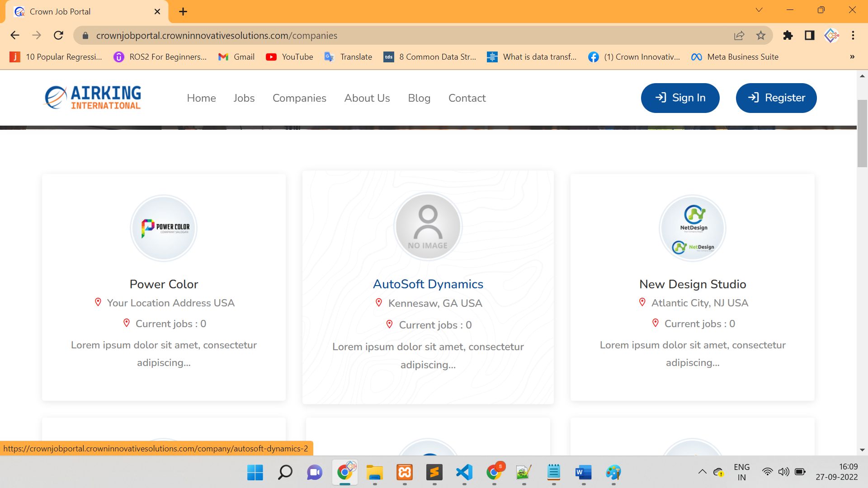
Task: Click the Airking International logo
Action: pos(93,98)
